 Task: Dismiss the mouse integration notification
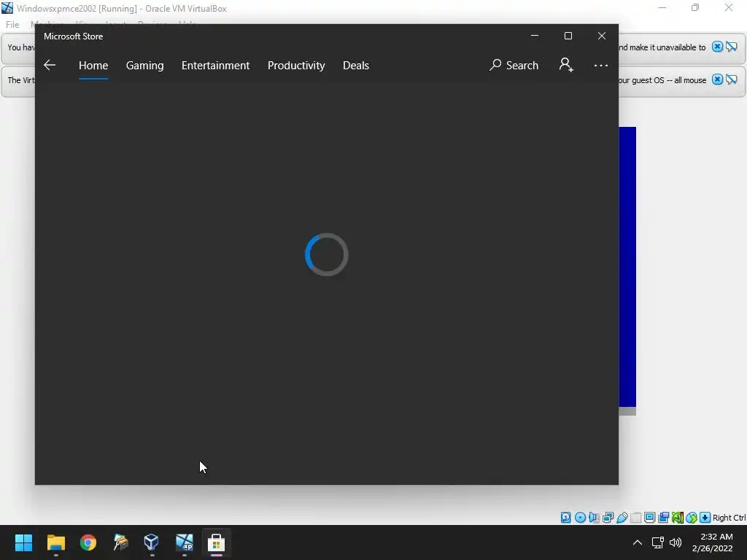[x=717, y=79]
